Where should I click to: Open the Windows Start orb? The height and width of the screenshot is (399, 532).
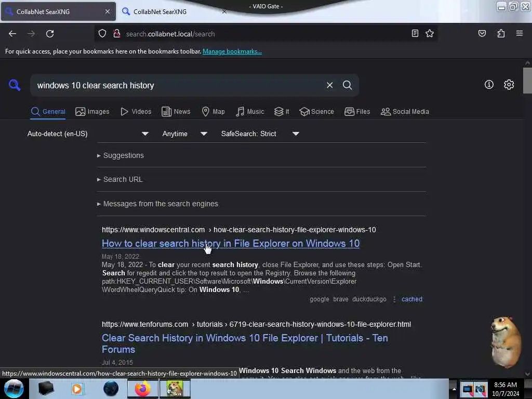click(x=14, y=389)
